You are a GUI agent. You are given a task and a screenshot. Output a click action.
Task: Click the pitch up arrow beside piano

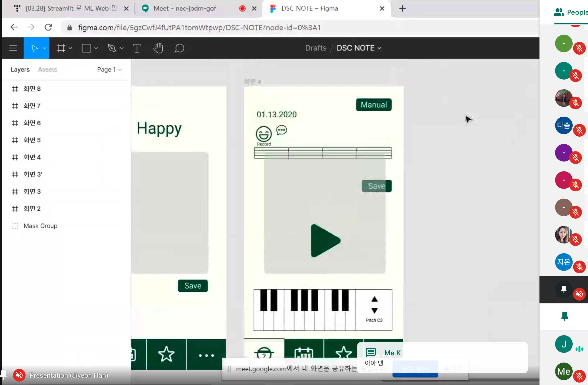374,299
